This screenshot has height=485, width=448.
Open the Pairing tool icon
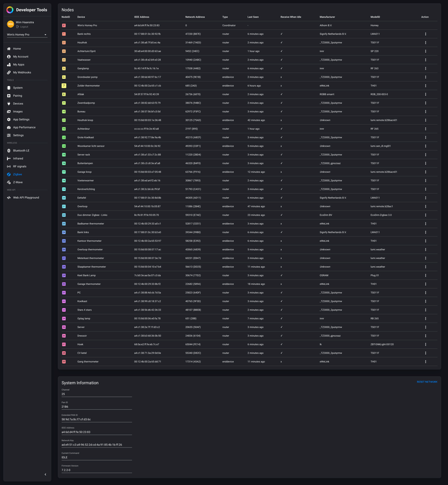pos(8,96)
